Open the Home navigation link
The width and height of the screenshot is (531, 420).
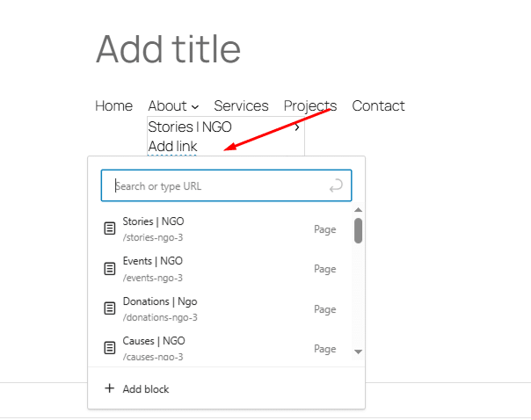coord(113,106)
